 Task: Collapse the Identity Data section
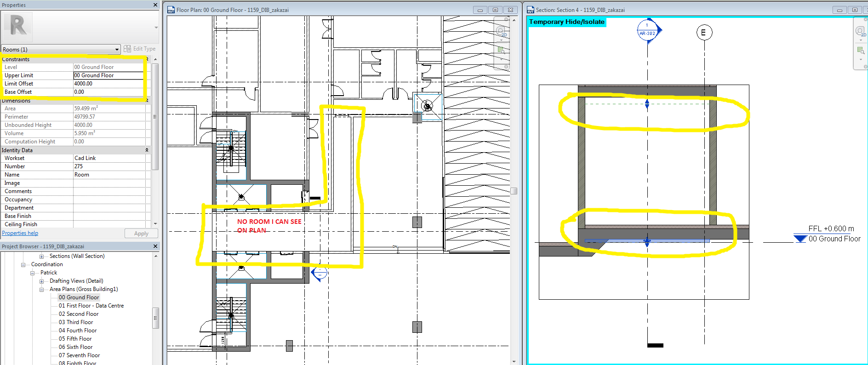[147, 150]
